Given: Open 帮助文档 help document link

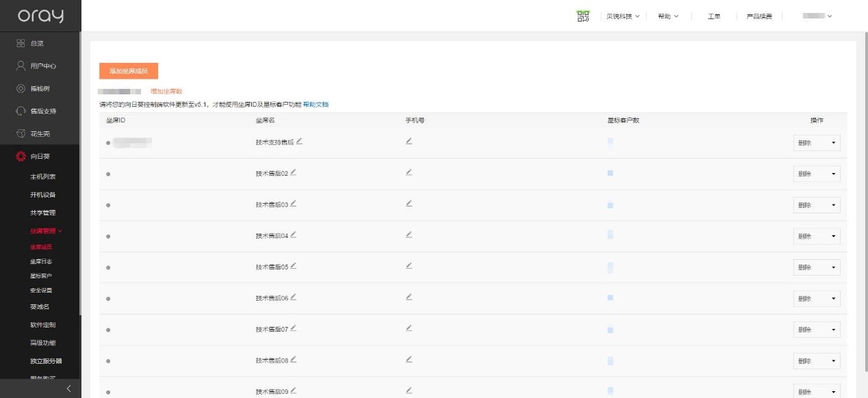Looking at the screenshot, I should tap(316, 105).
